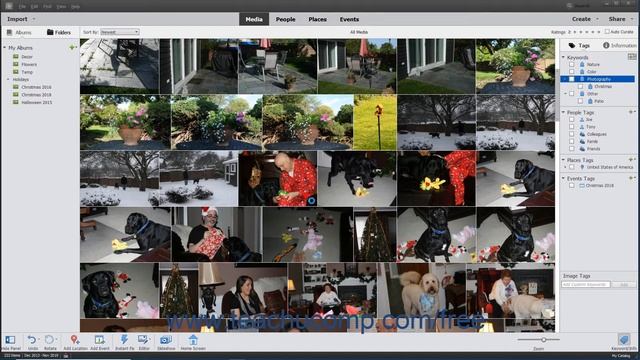Screen dimensions: 640x360
Task: Click the Temp album icon
Action: tap(16, 72)
